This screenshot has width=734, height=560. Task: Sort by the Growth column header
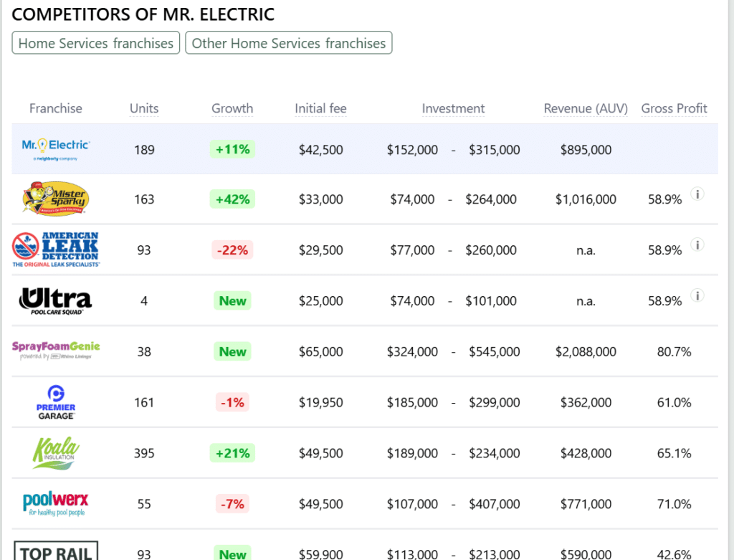click(x=232, y=108)
